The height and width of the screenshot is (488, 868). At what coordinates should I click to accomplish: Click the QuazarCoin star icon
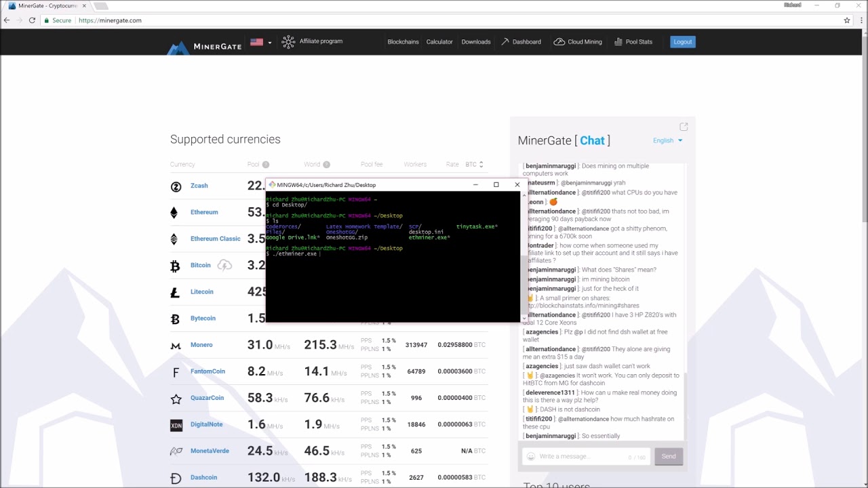[176, 399]
